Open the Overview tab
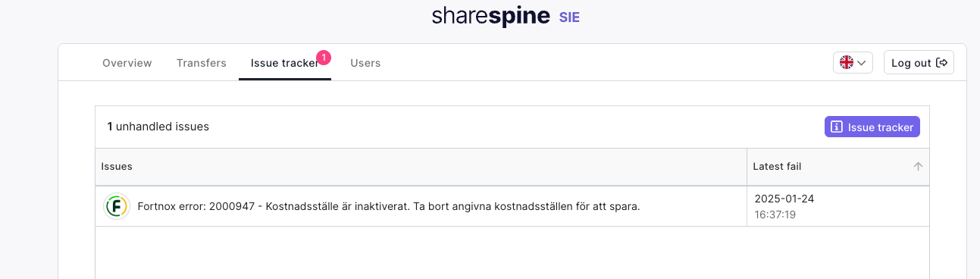The height and width of the screenshot is (279, 980). point(127,63)
